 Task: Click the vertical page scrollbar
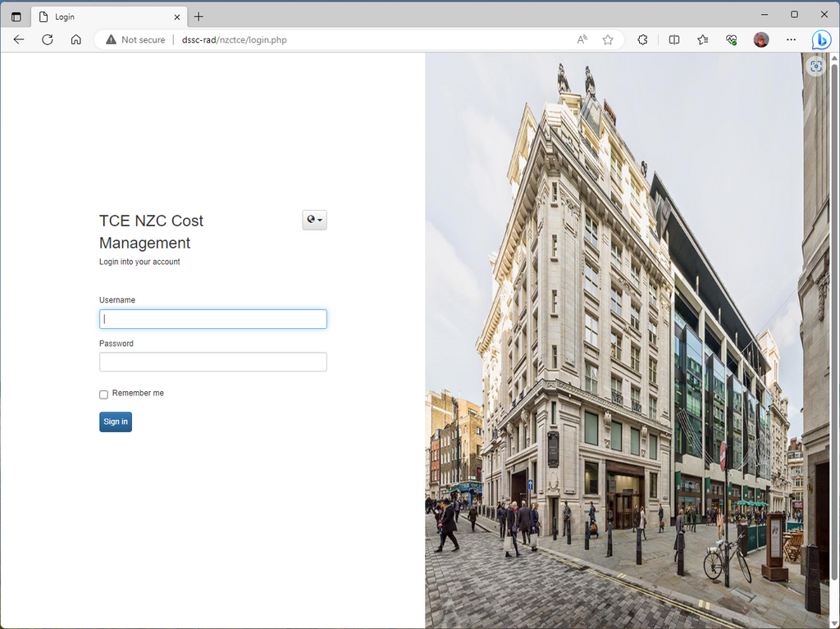(834, 321)
